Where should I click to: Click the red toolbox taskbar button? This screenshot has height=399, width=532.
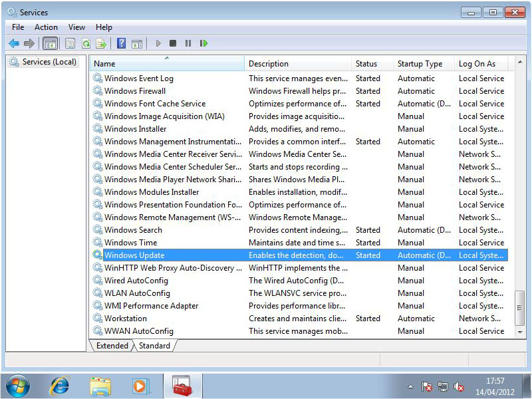click(x=182, y=386)
